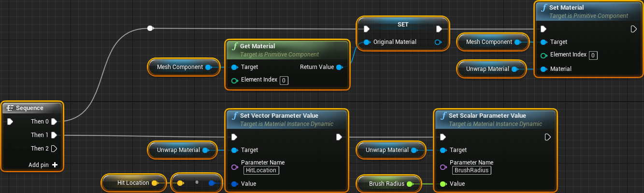Click the vector conversion node after Hit Location

(x=197, y=183)
